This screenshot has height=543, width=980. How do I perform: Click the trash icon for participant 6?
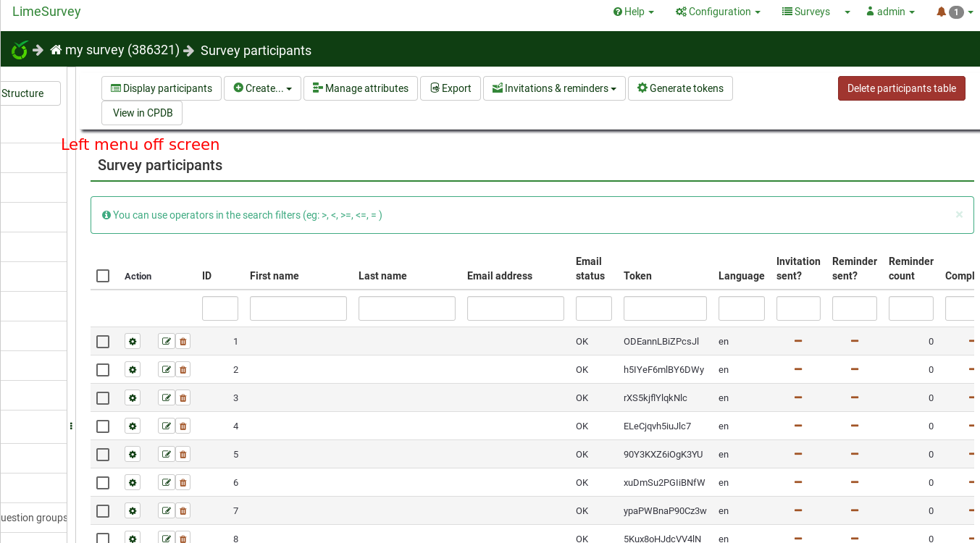click(x=183, y=482)
